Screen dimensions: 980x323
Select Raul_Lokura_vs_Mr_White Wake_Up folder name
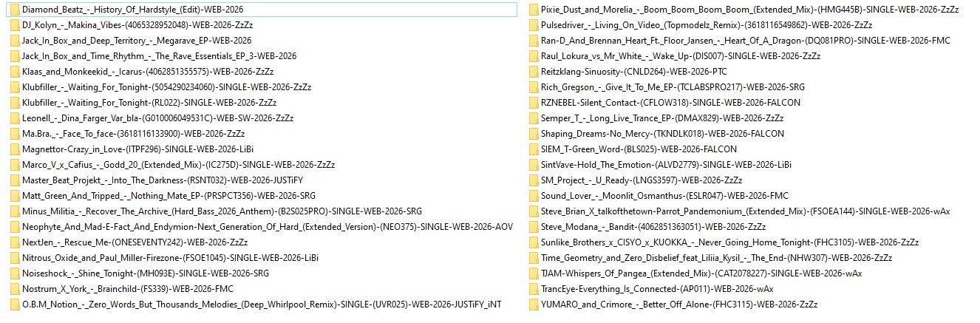[681, 56]
